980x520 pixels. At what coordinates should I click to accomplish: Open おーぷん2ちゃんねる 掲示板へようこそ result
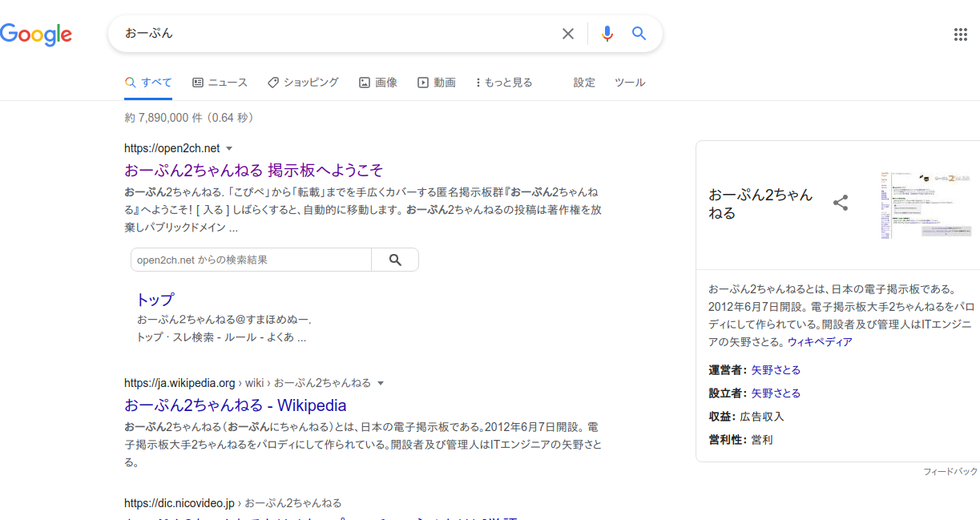[253, 170]
